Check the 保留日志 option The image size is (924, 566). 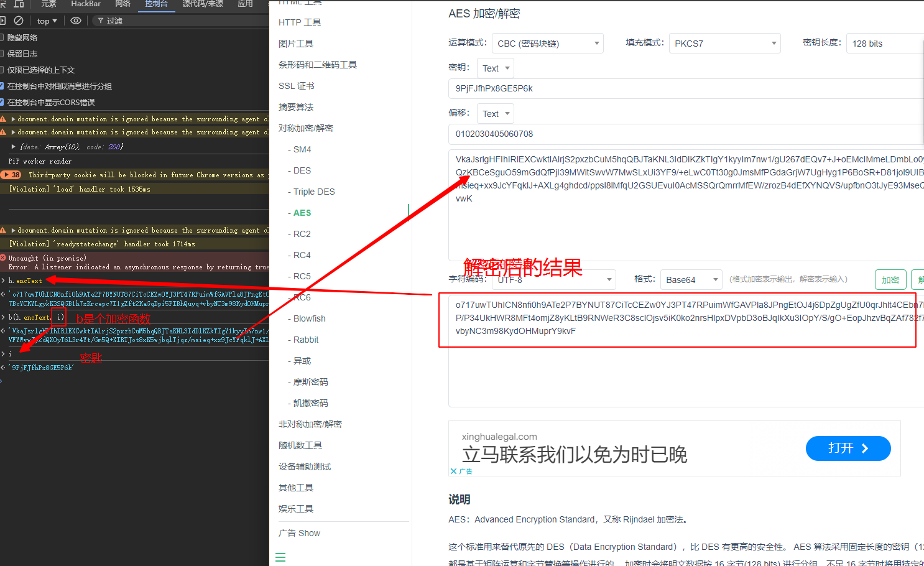click(x=2, y=53)
